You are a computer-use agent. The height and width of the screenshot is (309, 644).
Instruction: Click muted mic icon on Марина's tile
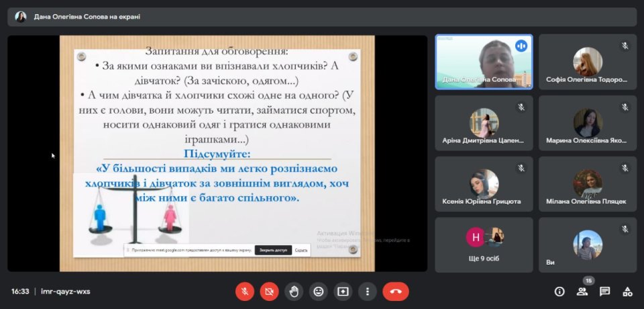pos(625,107)
